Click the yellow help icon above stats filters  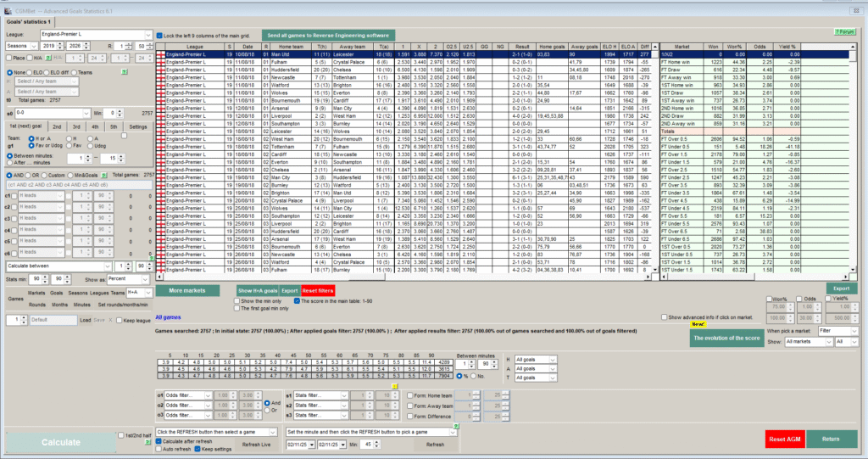(397, 388)
